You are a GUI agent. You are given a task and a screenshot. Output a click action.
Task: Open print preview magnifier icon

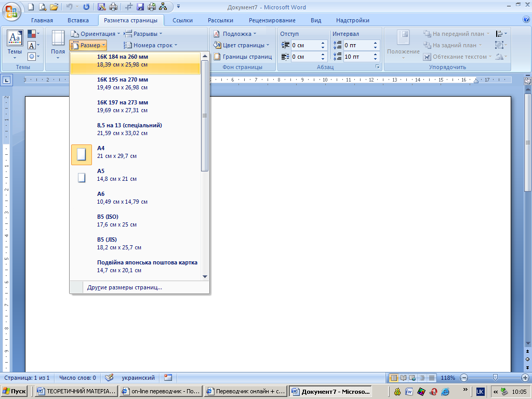[43, 7]
